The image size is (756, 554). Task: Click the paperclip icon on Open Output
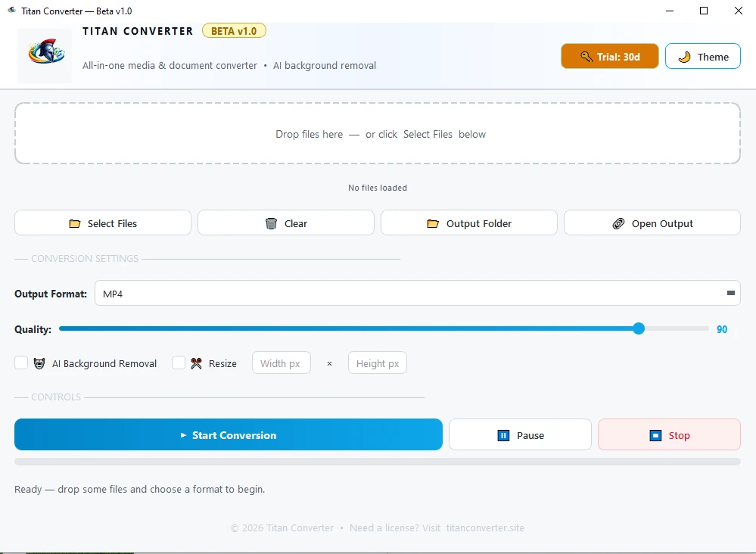[618, 223]
